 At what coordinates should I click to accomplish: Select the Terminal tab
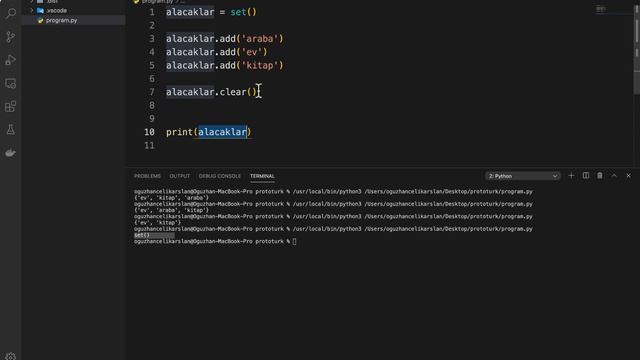(x=262, y=176)
